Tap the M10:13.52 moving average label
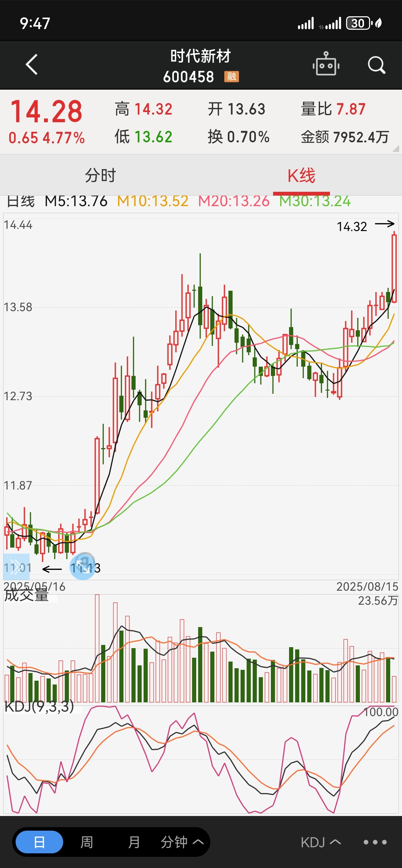Viewport: 402px width, 868px height. (153, 201)
